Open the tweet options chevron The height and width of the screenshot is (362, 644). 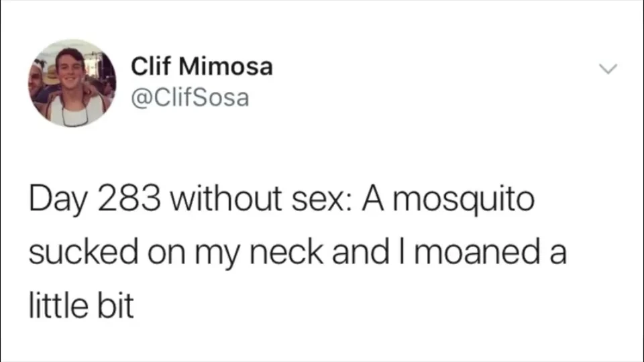click(x=607, y=69)
